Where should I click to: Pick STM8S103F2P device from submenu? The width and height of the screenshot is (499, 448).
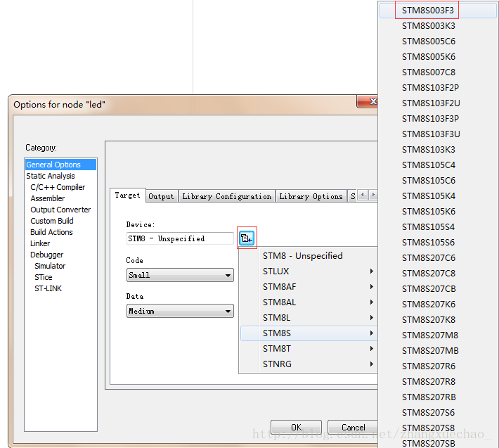(x=438, y=88)
